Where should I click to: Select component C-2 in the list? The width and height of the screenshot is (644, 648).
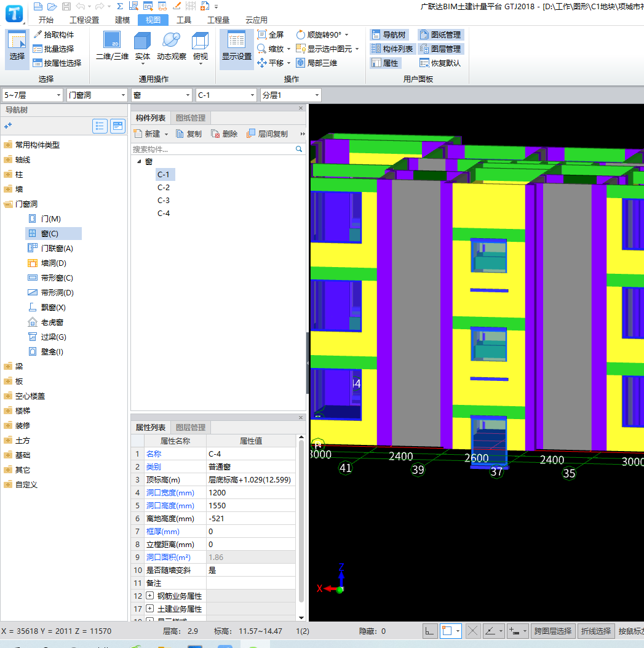click(x=163, y=187)
